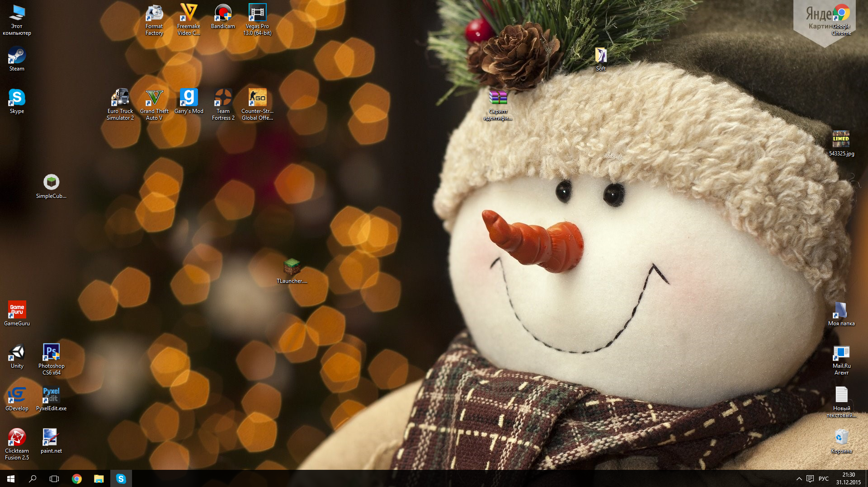Open the Action Center notifications

[x=810, y=478]
